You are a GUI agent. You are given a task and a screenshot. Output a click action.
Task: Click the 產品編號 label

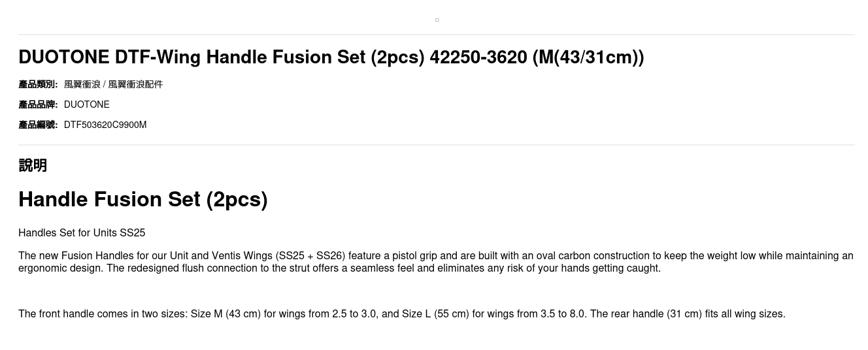[38, 125]
